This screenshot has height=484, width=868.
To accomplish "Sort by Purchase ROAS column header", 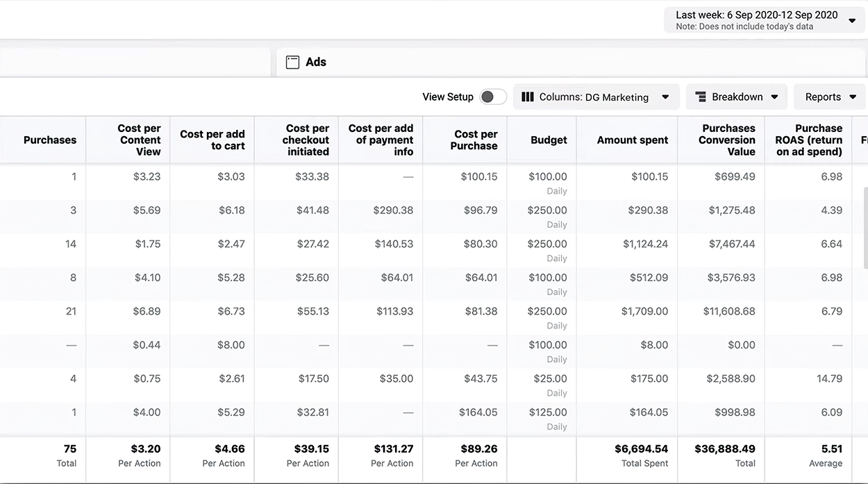I will [x=809, y=140].
